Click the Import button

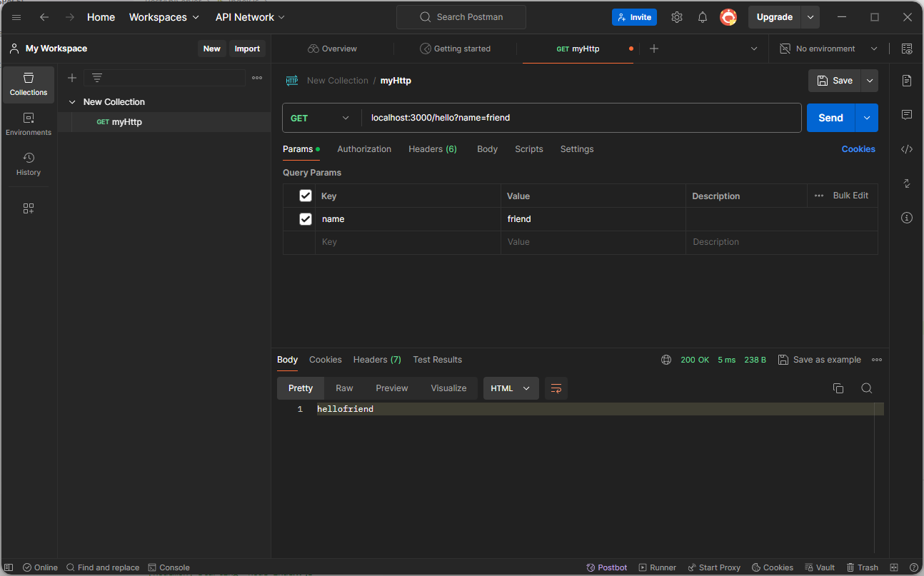(248, 49)
